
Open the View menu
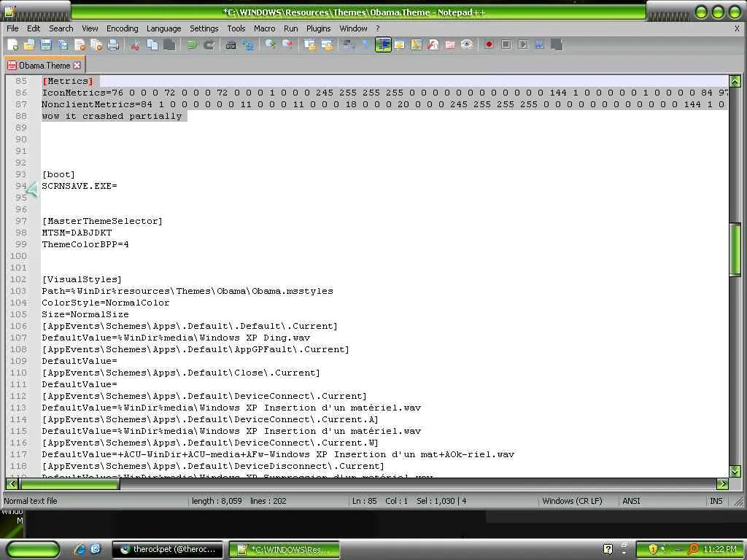[x=90, y=28]
